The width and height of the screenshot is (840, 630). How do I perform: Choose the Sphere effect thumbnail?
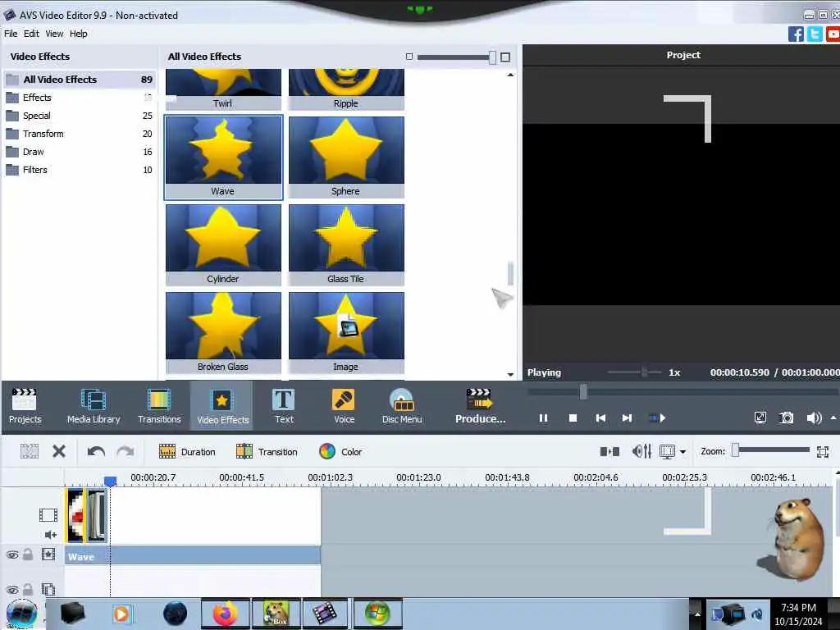pos(346,157)
